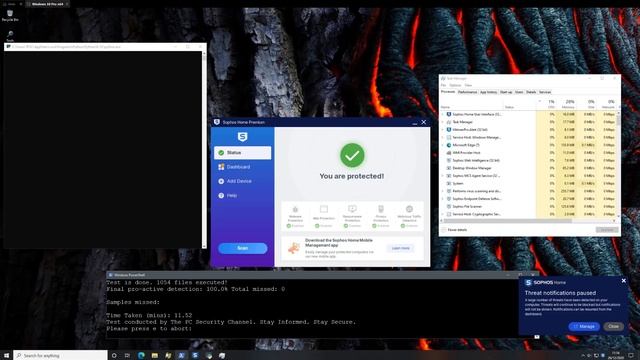640x360 pixels.
Task: Expand Task Manager process row
Action: point(442,122)
